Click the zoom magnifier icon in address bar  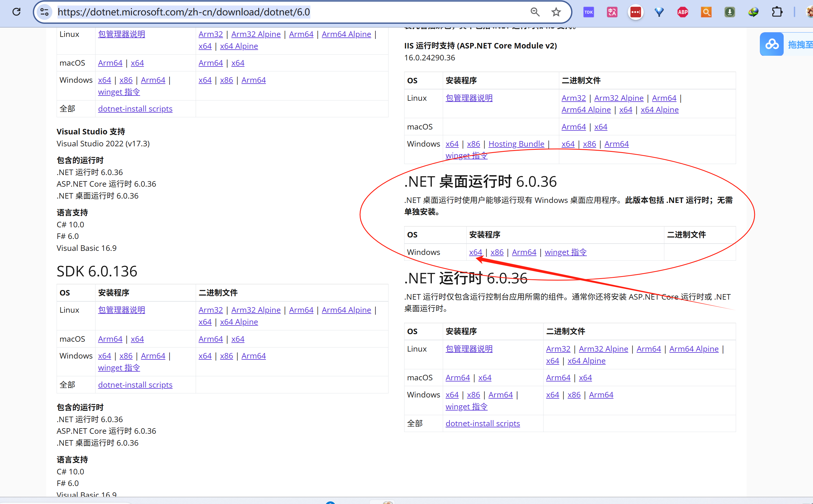[x=535, y=12]
